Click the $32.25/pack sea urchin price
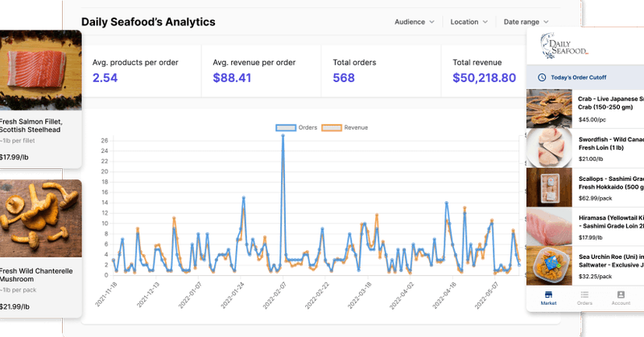The height and width of the screenshot is (337, 644). point(595,277)
